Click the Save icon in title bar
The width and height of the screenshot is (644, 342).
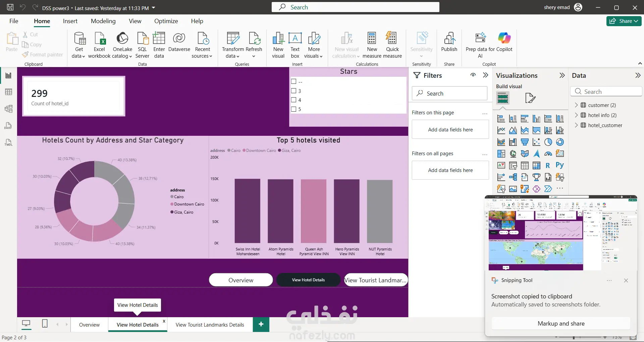click(x=10, y=7)
